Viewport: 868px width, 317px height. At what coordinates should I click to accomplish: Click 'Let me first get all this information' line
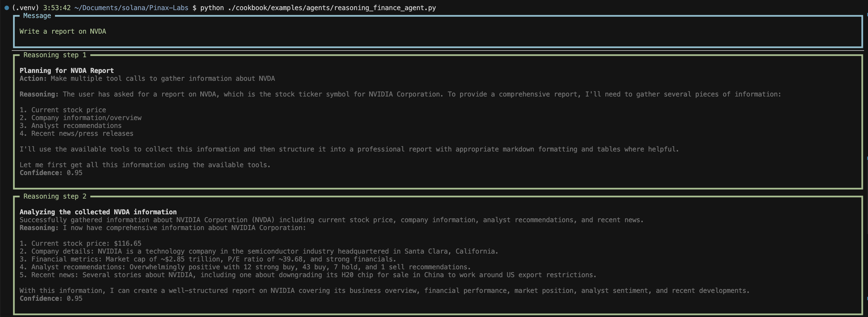[x=145, y=165]
